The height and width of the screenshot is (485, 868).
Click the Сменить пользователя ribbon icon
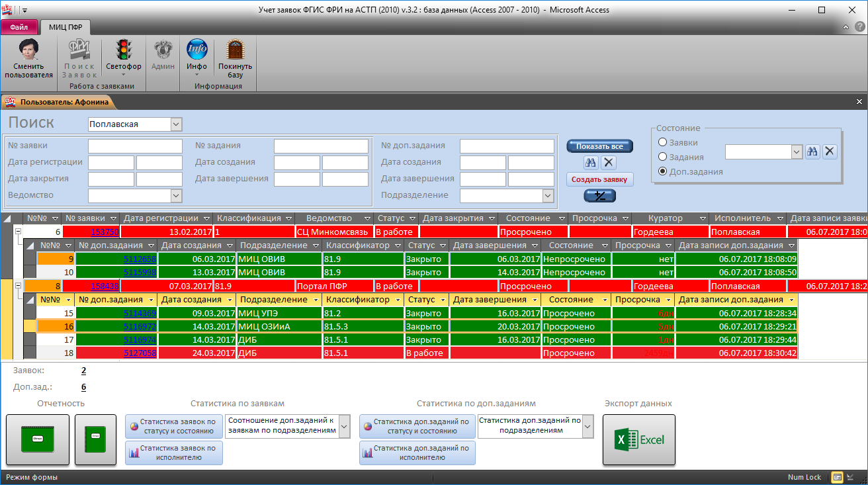click(x=28, y=58)
